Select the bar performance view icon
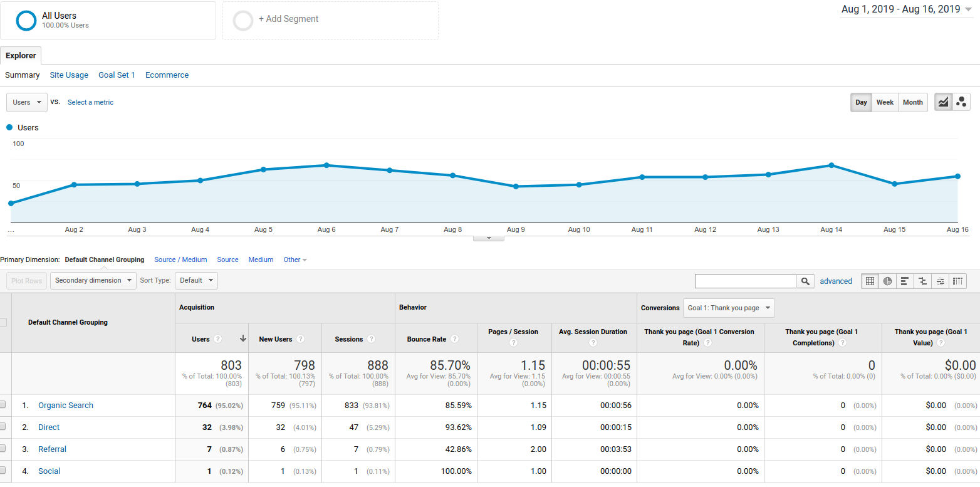The width and height of the screenshot is (980, 487). tap(905, 281)
